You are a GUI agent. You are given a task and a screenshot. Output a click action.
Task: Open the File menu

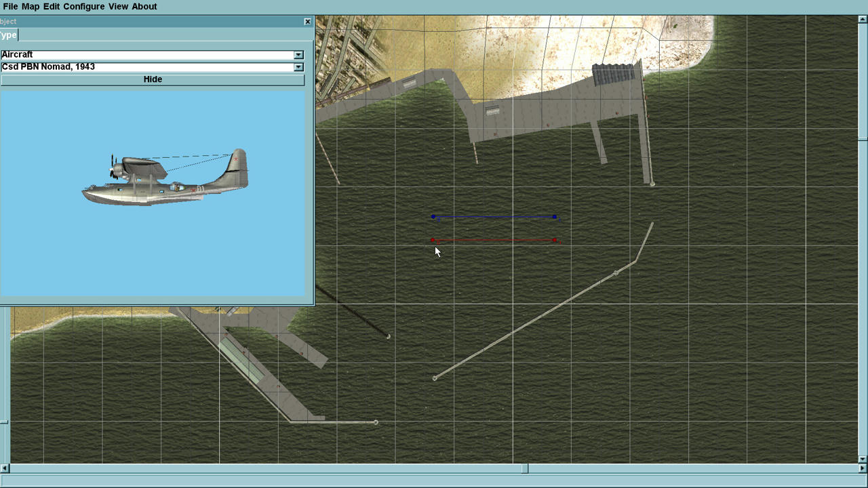pos(10,6)
